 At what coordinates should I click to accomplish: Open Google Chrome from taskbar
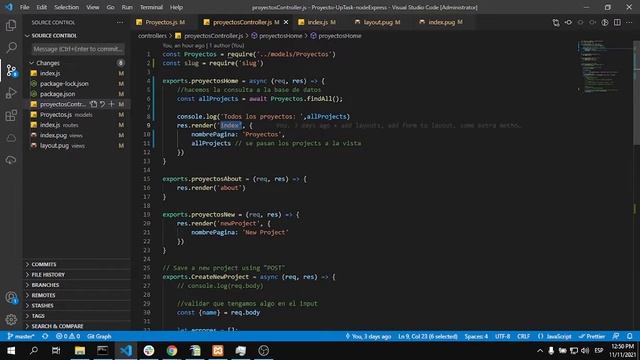click(x=172, y=351)
